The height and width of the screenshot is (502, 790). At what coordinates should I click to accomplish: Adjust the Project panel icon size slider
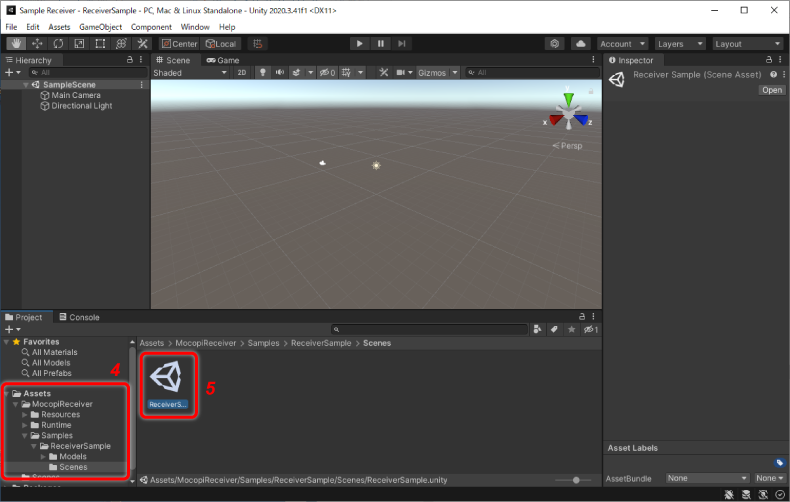pyautogui.click(x=578, y=481)
